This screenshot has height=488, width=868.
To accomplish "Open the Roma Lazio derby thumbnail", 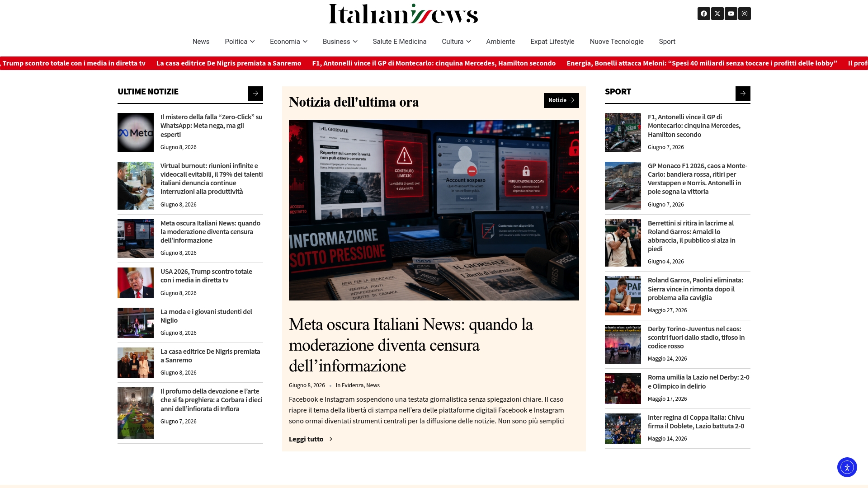I will click(623, 389).
